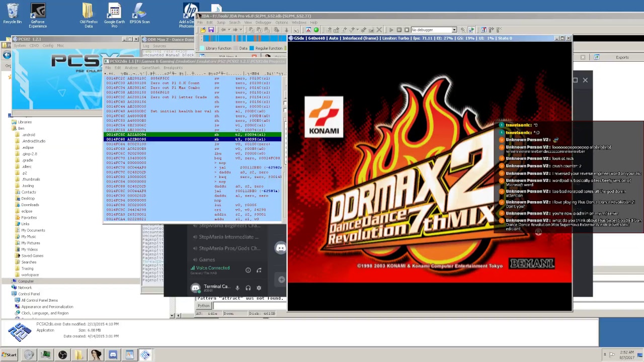Select the 'Zero out P1 Letter Grade' line
644x362 pixels.
[193, 97]
